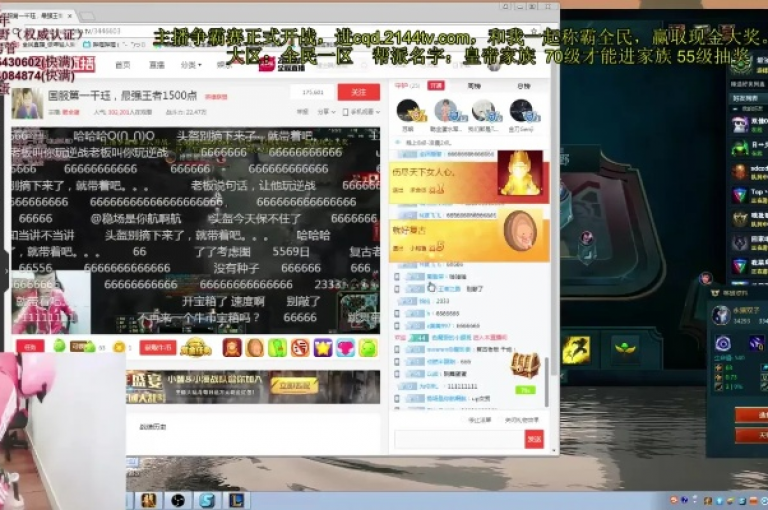This screenshot has width=768, height=510.
Task: Expand the 分类 dropdown in the top navigation
Action: [x=191, y=65]
